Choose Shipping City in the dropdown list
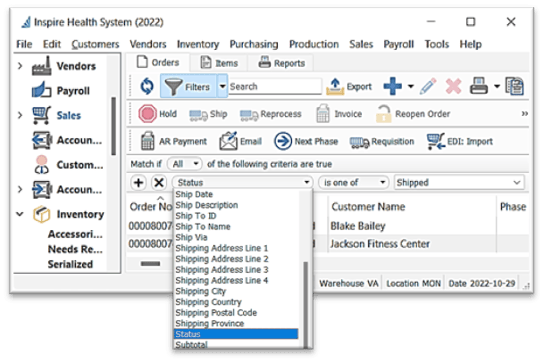Viewport: 544px width, 362px height. (x=236, y=291)
